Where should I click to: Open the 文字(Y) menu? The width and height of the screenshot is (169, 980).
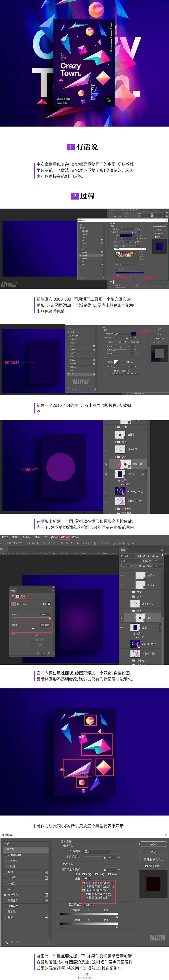(x=16, y=537)
